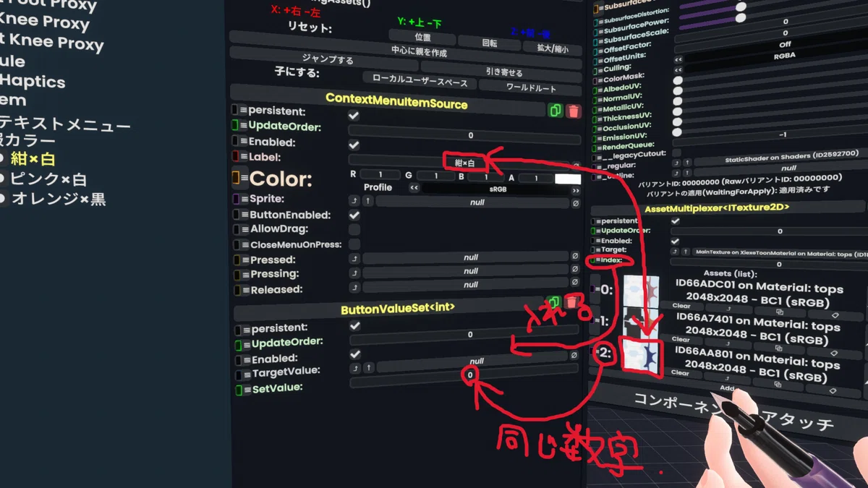Click AssetMultiplexer Target jump arrow icon
The height and width of the screenshot is (488, 868).
coord(676,252)
